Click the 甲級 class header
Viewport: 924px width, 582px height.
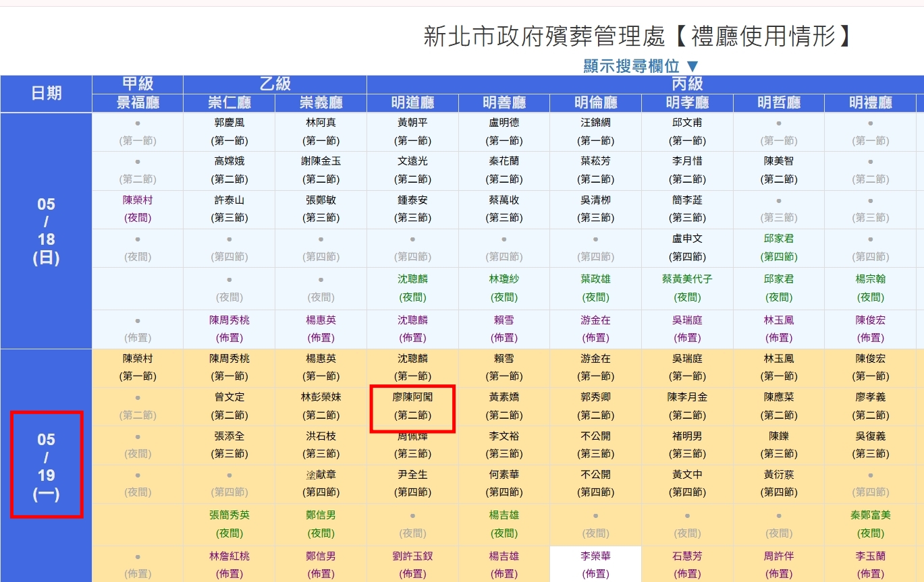click(138, 84)
